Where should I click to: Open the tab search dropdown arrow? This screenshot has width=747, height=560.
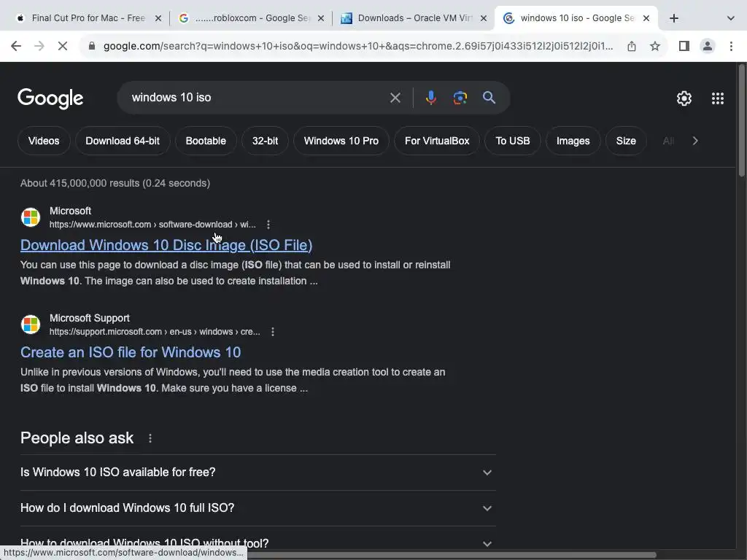click(731, 18)
